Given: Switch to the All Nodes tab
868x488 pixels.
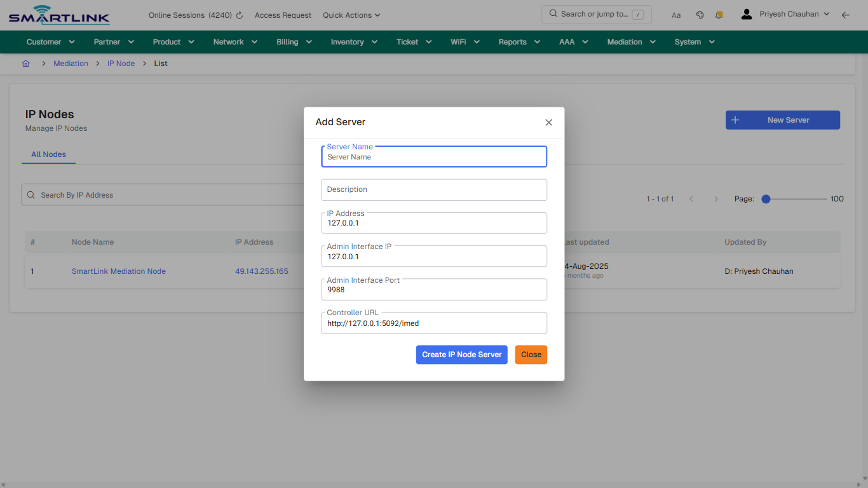Looking at the screenshot, I should coord(48,154).
